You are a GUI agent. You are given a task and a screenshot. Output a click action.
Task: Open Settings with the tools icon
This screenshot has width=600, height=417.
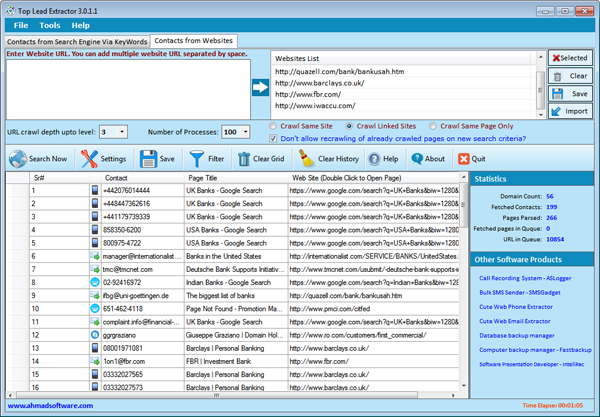pos(89,158)
